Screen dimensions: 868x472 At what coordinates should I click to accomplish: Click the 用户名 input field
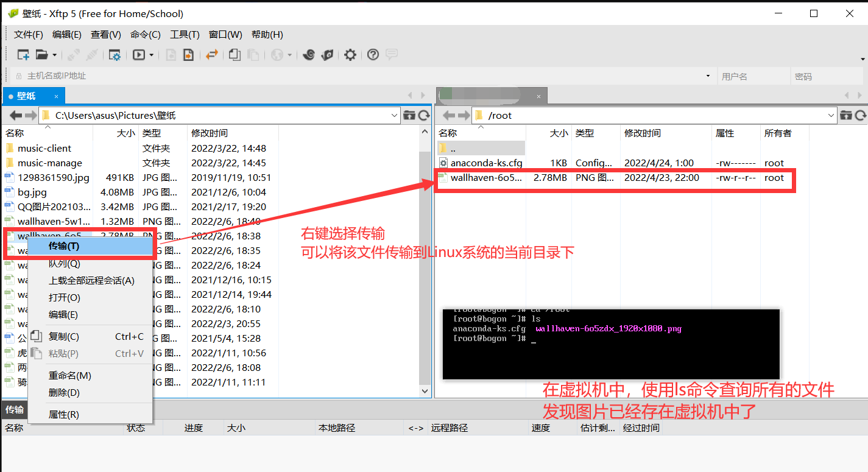click(x=753, y=76)
